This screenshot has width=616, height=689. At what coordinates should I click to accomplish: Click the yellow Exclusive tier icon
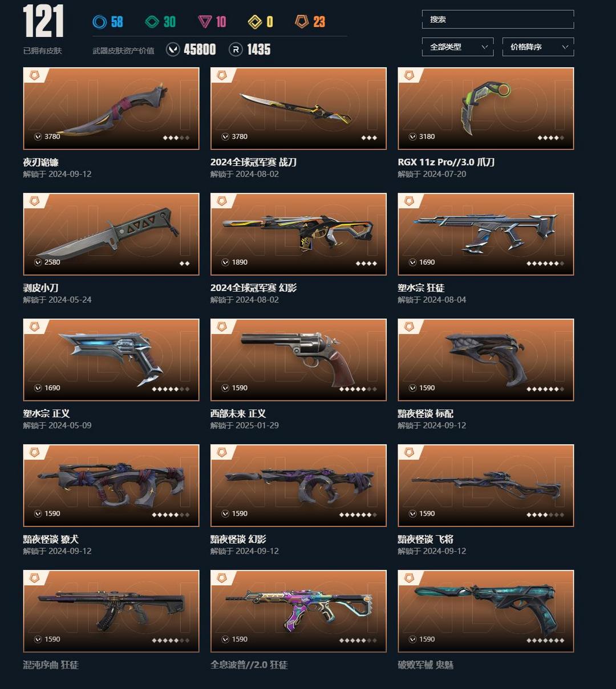coord(255,22)
